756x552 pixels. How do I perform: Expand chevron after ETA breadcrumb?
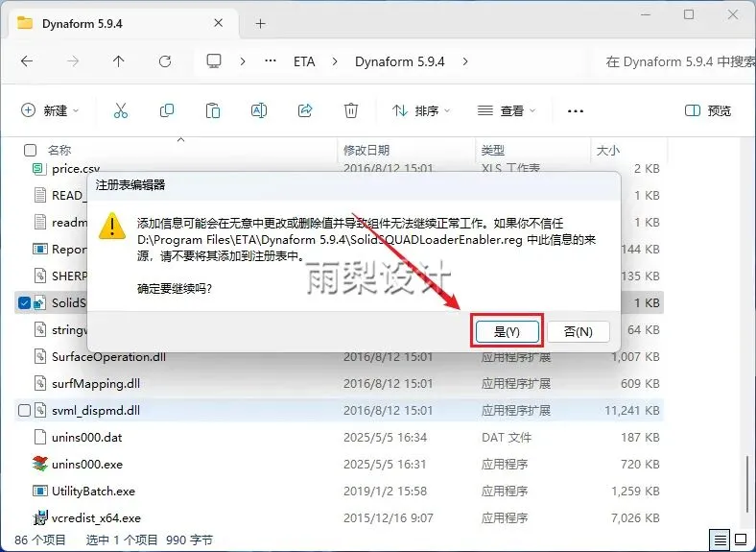tap(335, 61)
